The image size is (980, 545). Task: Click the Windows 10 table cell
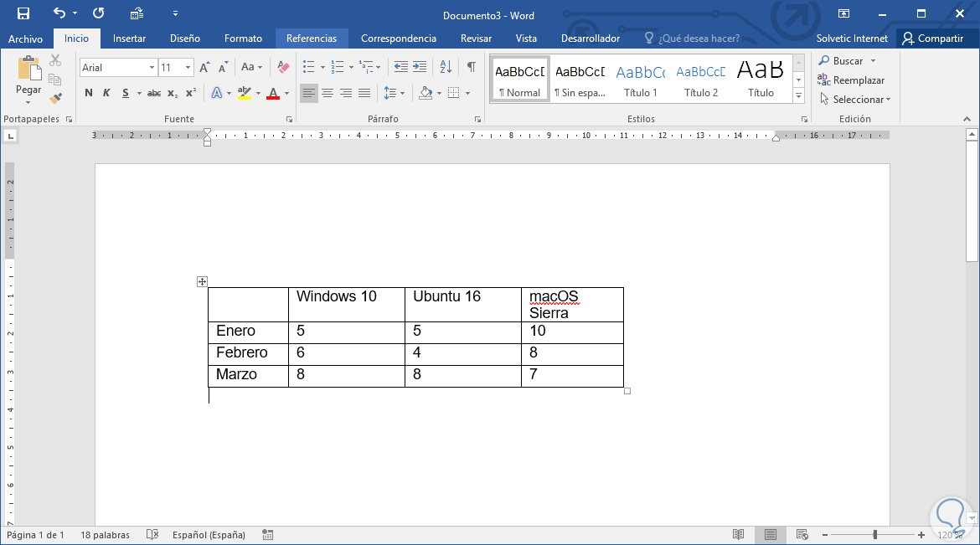pyautogui.click(x=346, y=305)
